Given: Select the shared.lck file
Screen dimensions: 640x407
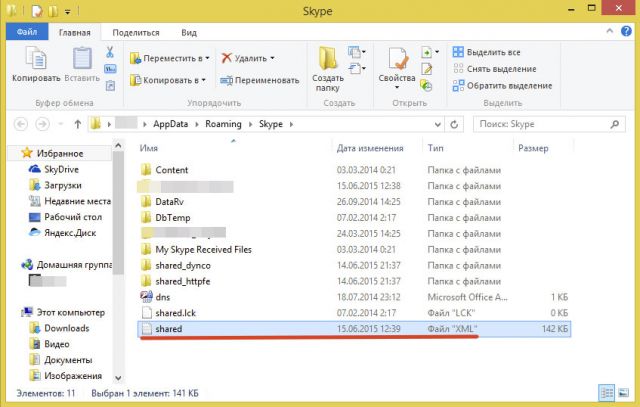Looking at the screenshot, I should [x=168, y=313].
